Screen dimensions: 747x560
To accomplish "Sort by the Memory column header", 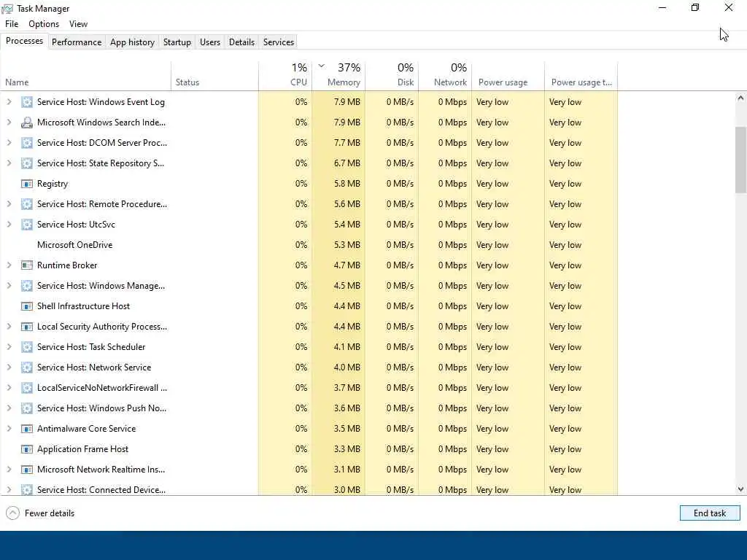I will [x=338, y=76].
